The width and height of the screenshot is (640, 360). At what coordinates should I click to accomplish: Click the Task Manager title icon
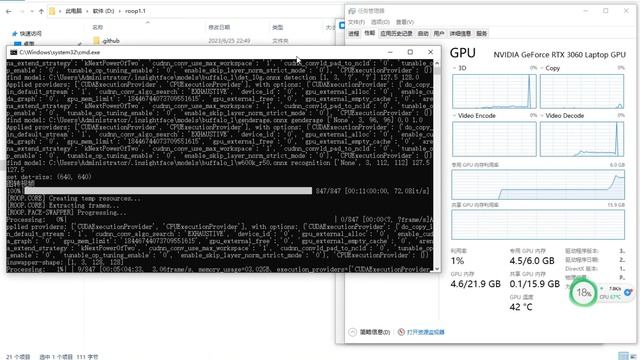click(x=352, y=11)
